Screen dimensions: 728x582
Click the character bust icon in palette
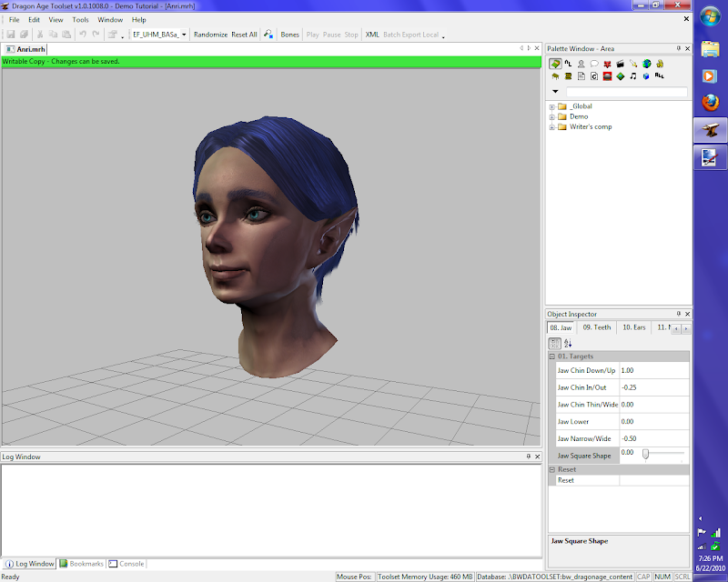click(x=581, y=64)
